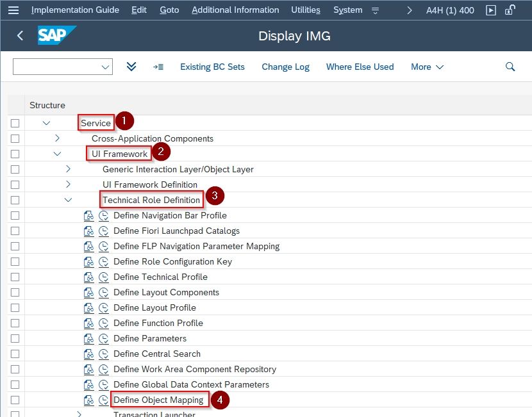Screen dimensions: 532x417
Task: Execute activity icon for Define Object Mapping
Action: coord(103,400)
